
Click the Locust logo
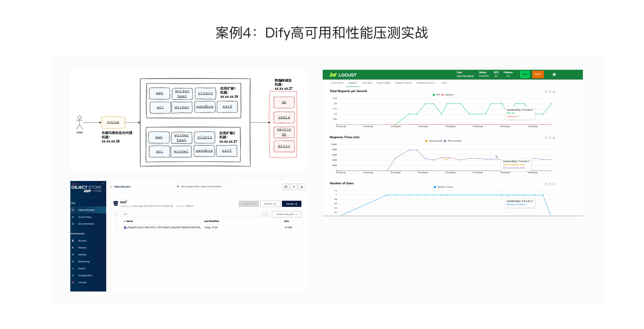click(x=343, y=75)
